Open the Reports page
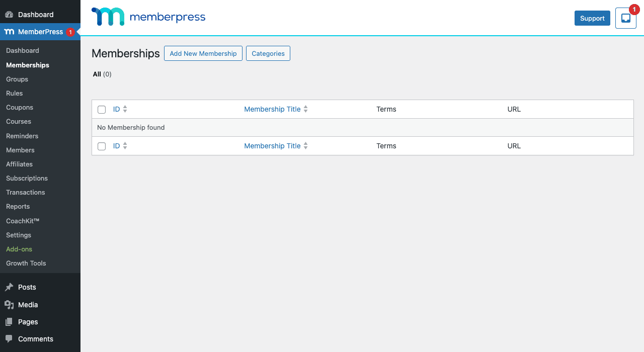644x352 pixels. pos(18,206)
